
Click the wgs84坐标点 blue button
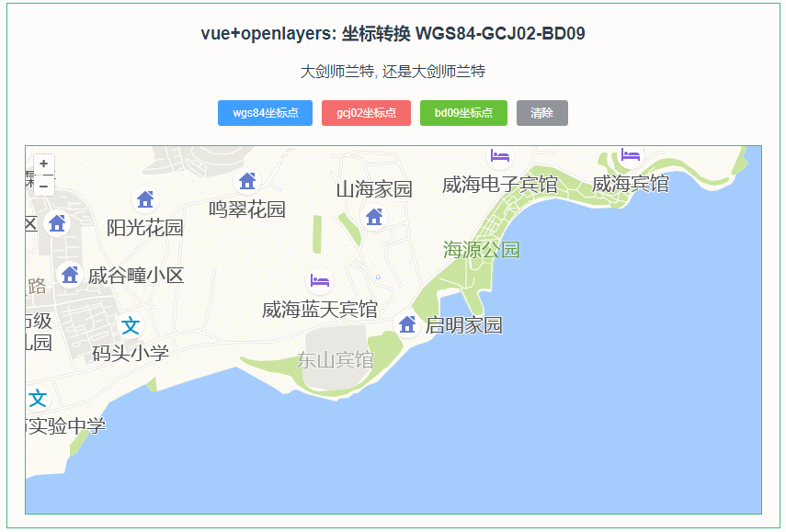266,113
